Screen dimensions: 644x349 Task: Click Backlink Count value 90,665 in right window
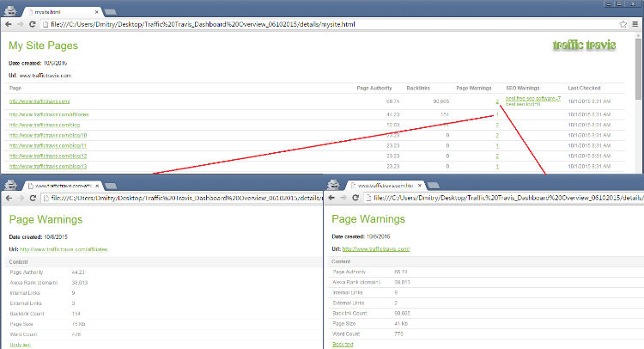click(x=402, y=313)
